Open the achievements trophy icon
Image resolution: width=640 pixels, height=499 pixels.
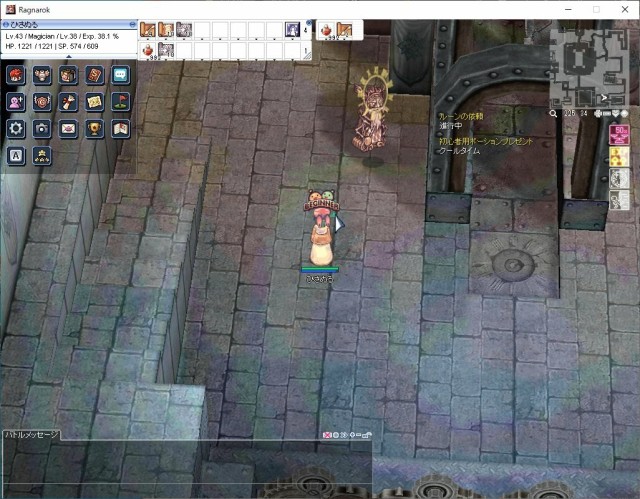click(94, 129)
